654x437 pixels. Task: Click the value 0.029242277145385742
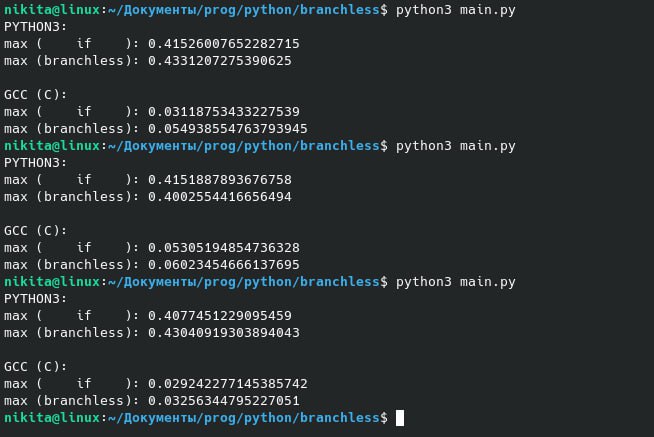pyautogui.click(x=227, y=384)
